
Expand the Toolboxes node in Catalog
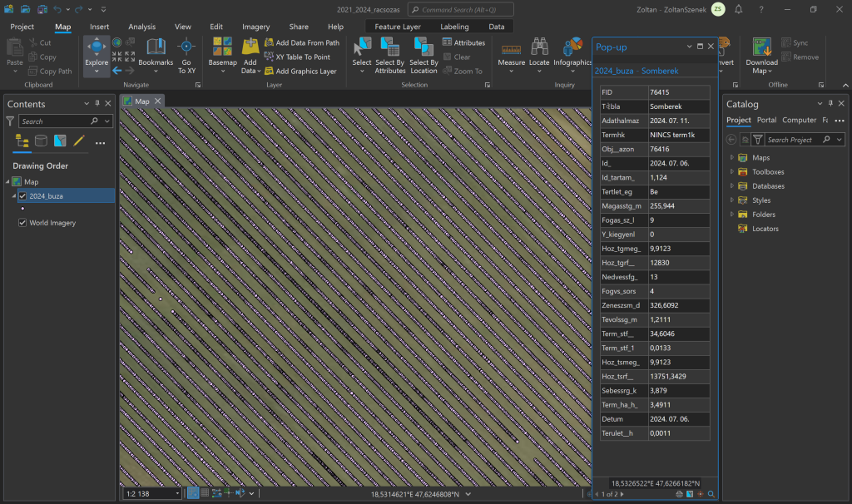(731, 172)
